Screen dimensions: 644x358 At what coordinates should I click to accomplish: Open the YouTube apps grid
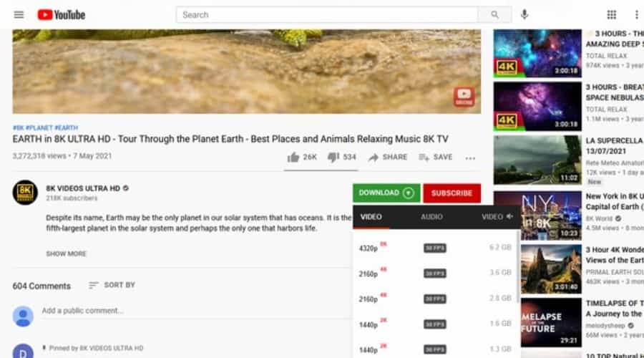tap(612, 15)
